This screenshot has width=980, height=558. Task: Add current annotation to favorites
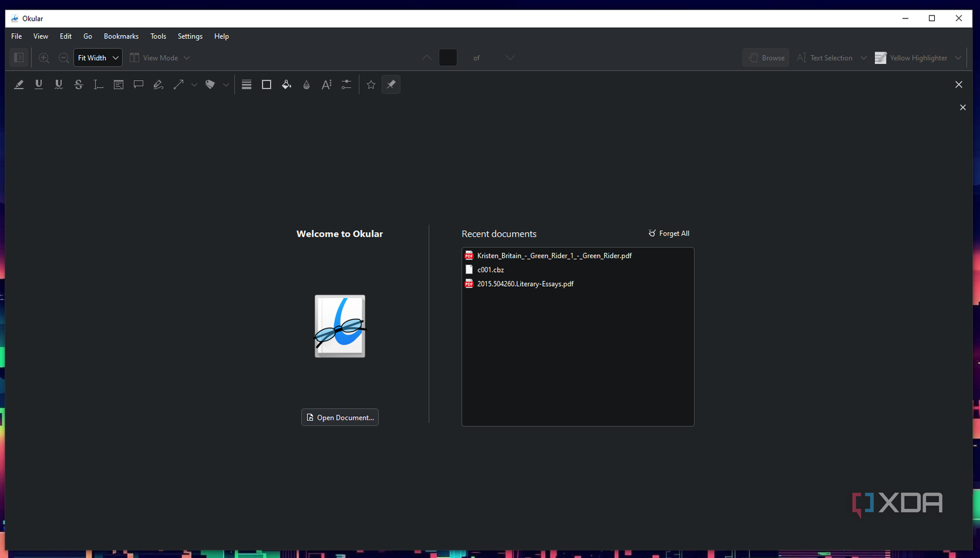(x=371, y=84)
